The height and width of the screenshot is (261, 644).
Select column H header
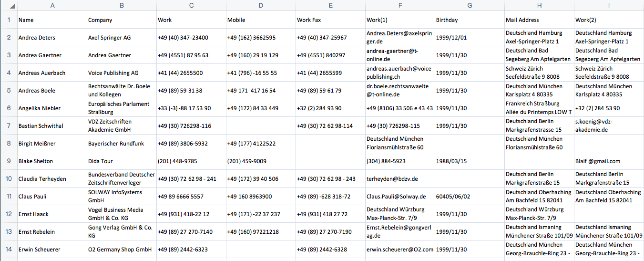(x=539, y=5)
